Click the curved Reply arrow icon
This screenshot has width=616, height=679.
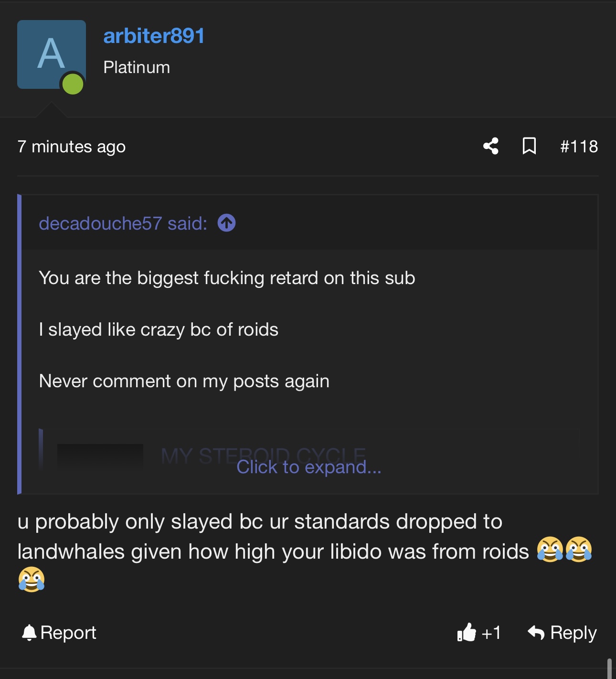coord(536,633)
